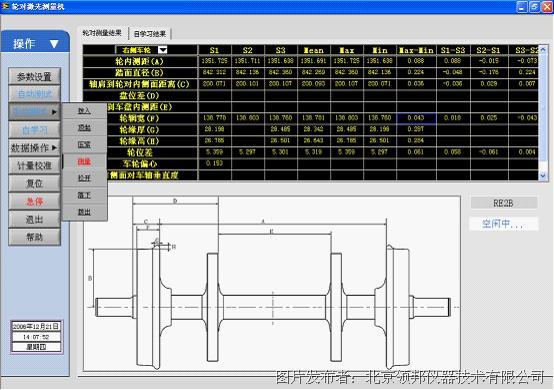This screenshot has width=554, height=390.
Task: Click the 自学习 self-learning button
Action: coord(34,130)
